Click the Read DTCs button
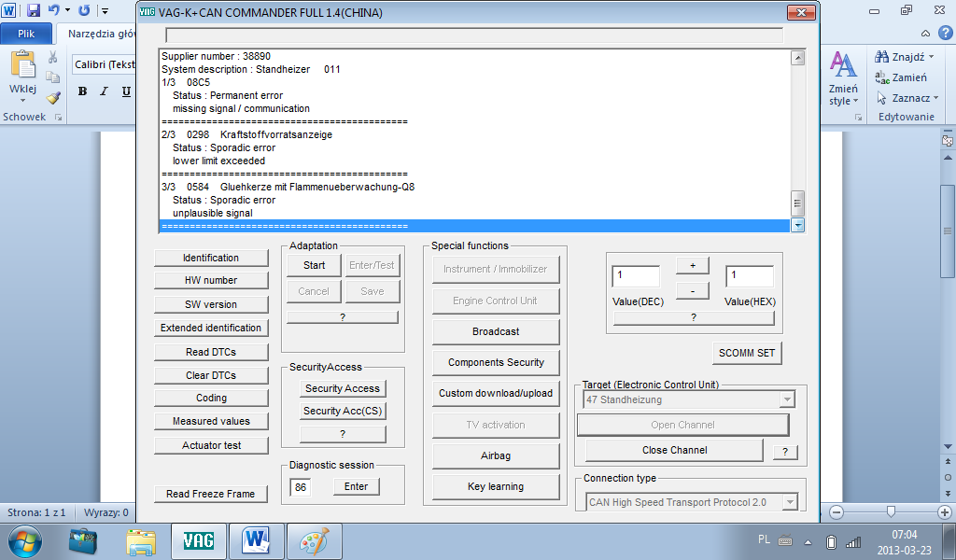956x560 pixels. (x=211, y=352)
